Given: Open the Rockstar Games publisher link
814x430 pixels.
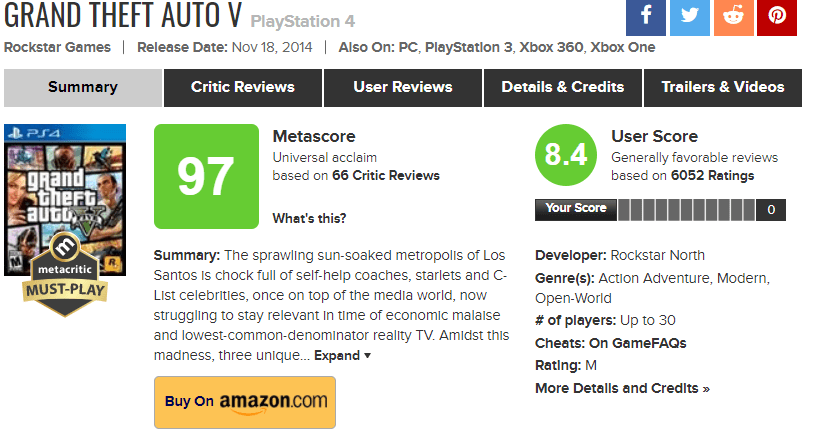Looking at the screenshot, I should (58, 47).
